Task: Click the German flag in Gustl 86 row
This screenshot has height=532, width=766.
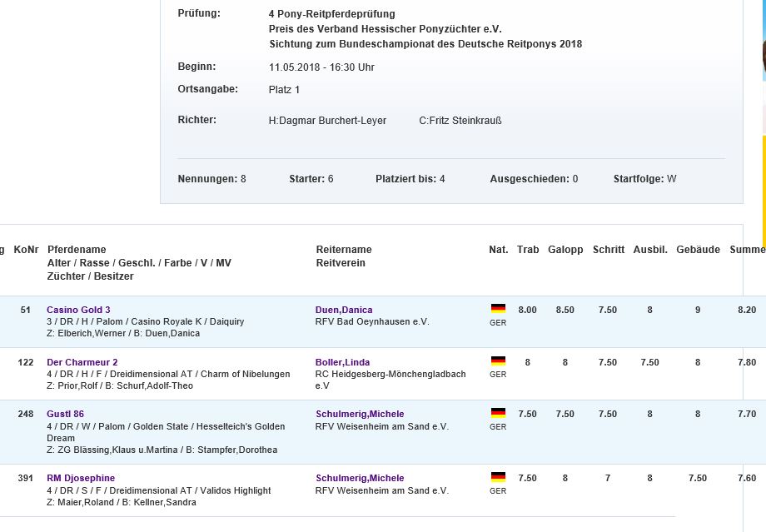Action: point(498,413)
